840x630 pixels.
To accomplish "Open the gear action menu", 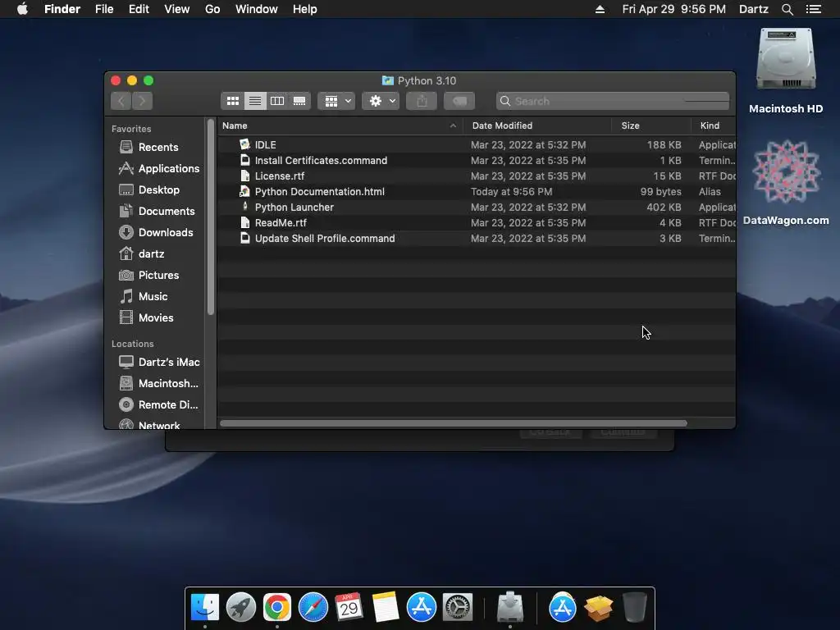I will click(381, 101).
